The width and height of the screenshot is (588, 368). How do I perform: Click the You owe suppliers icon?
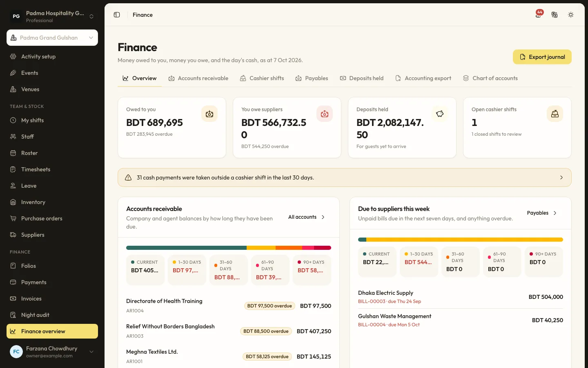pos(325,114)
